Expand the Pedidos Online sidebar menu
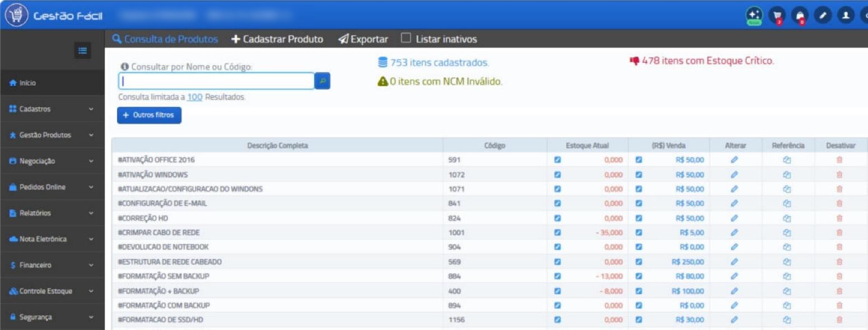Screen dimensions: 868x330 point(52,187)
